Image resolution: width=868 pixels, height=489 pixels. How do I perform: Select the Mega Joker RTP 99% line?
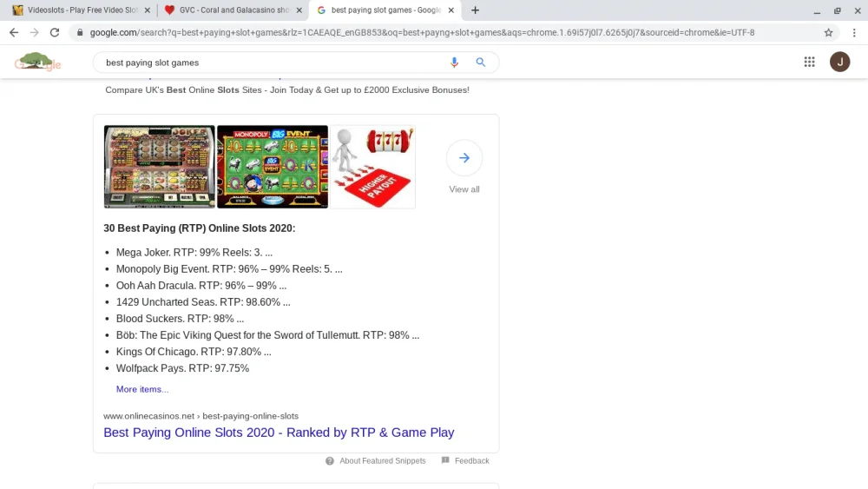tap(194, 253)
